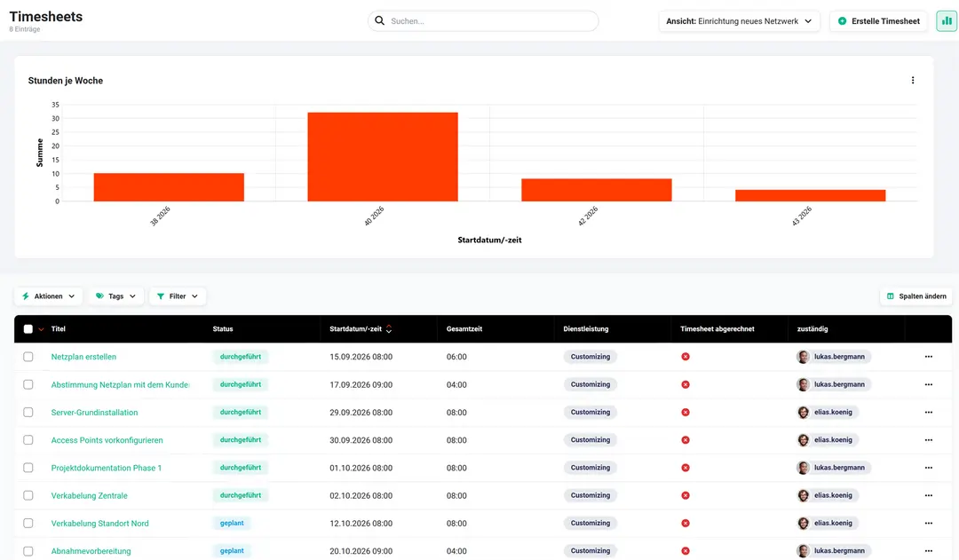
Task: Sort by the Gesamtzeit column header
Action: click(x=464, y=329)
